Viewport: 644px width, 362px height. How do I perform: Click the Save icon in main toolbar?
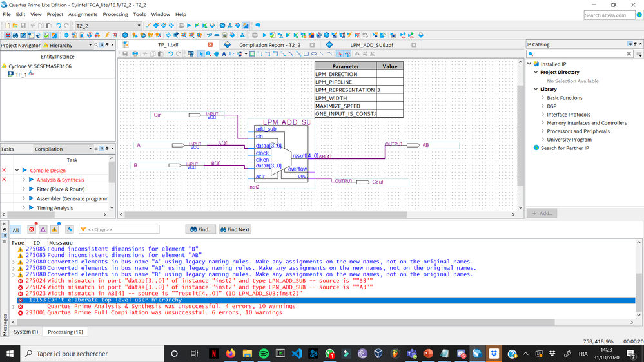coord(22,26)
